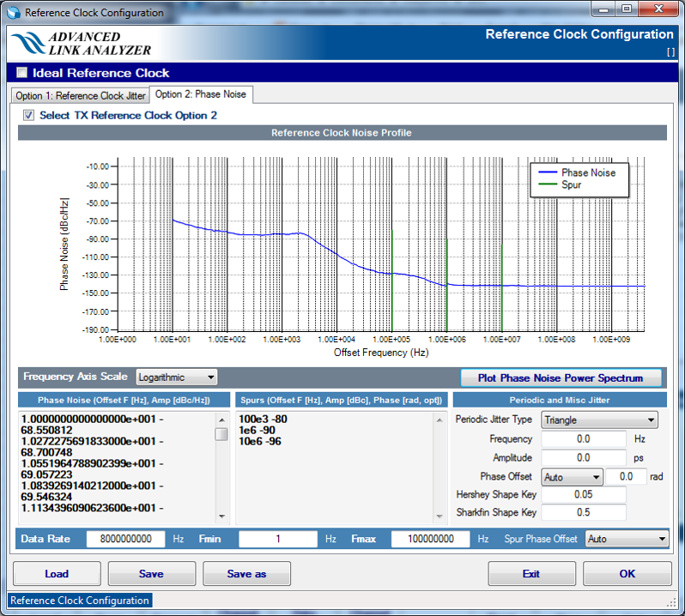Screen dimensions: 685x616
Task: Click the Save as button
Action: [x=246, y=573]
